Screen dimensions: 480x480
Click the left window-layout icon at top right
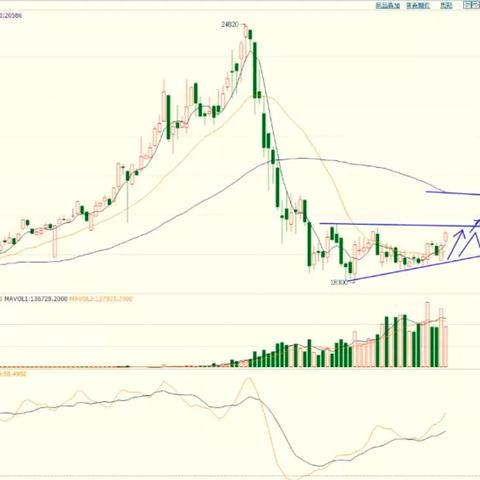pyautogui.click(x=468, y=5)
